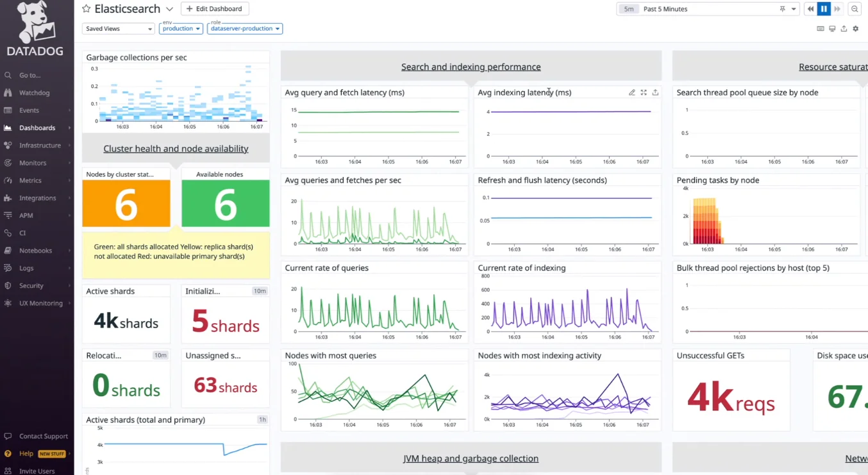This screenshot has width=868, height=475.
Task: Star the Elasticsearch dashboard as favorite
Action: point(87,9)
